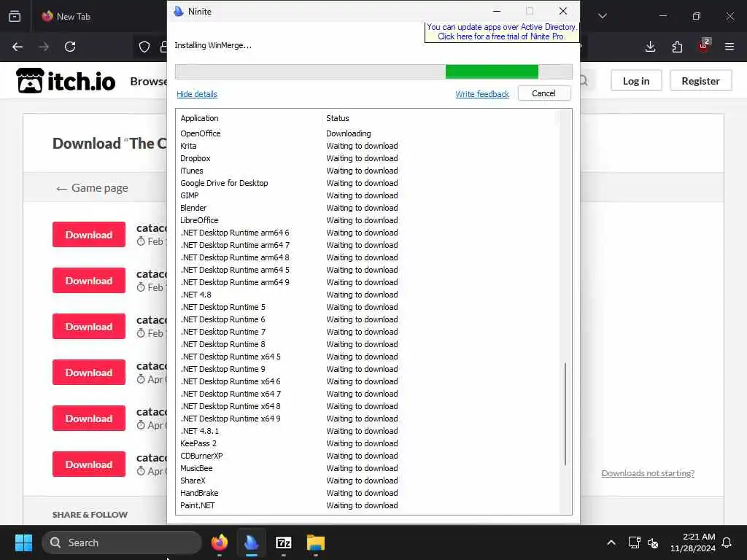The image size is (747, 560).
Task: Click the Ninite list scrollbar thumb
Action: 565,414
